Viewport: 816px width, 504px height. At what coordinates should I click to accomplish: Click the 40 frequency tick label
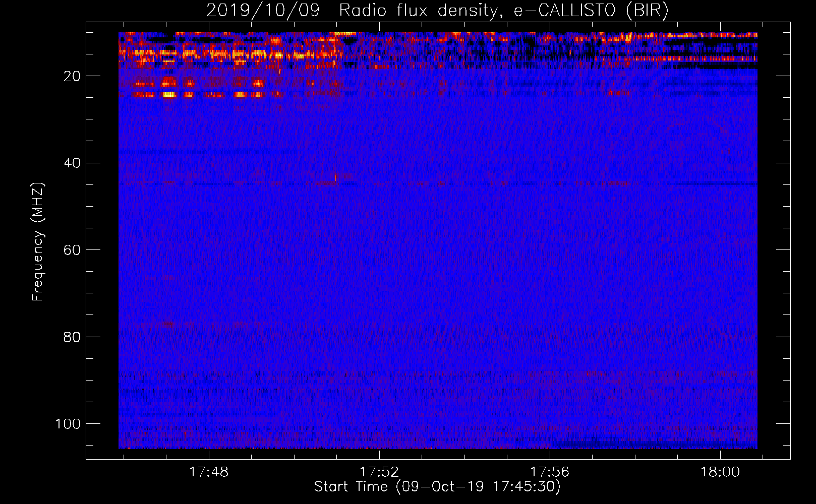pyautogui.click(x=72, y=163)
